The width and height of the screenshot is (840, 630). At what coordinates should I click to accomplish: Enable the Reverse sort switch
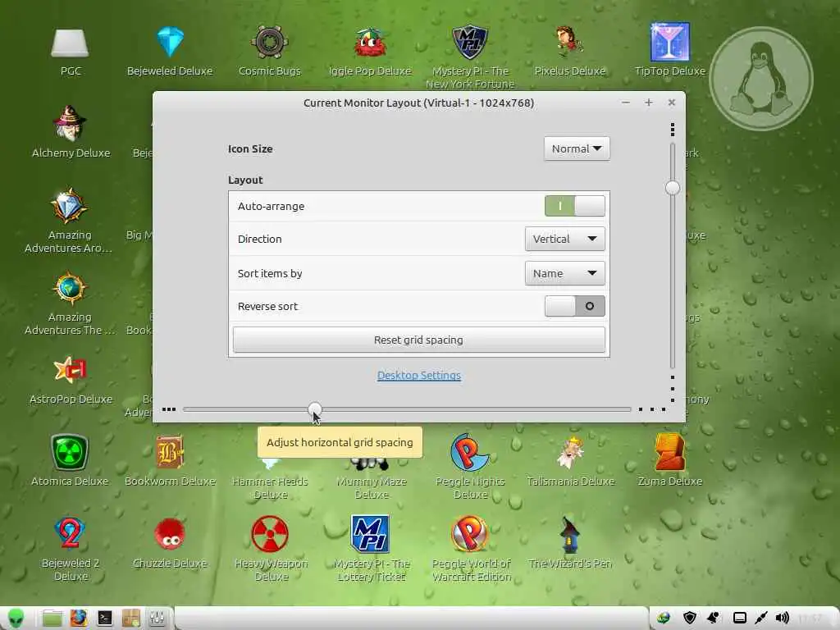coord(575,306)
